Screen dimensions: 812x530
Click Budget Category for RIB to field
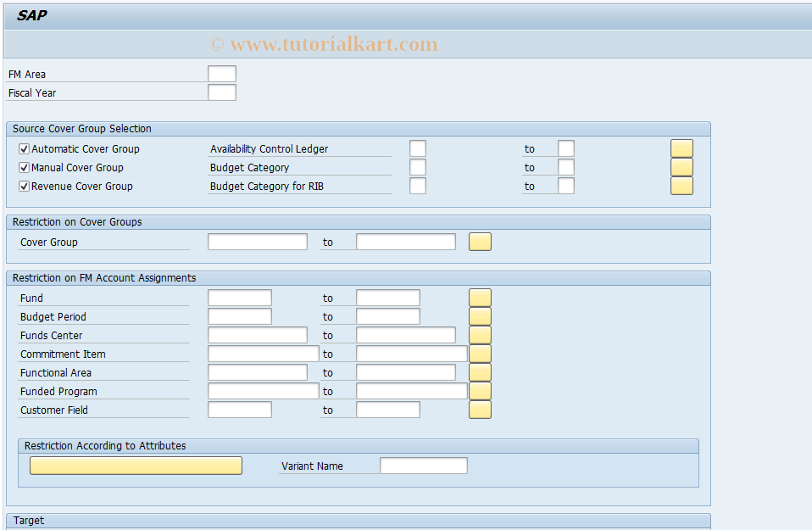pos(566,186)
